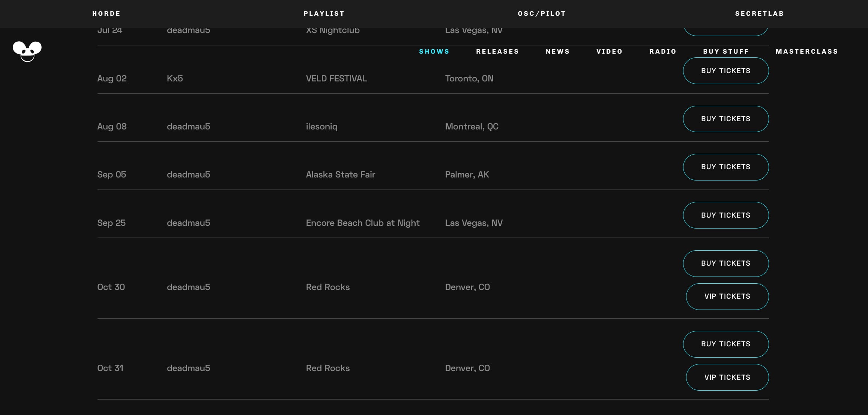The width and height of the screenshot is (868, 415).
Task: Click 'Red Rocks' in the Oct 31 row
Action: pyautogui.click(x=328, y=368)
